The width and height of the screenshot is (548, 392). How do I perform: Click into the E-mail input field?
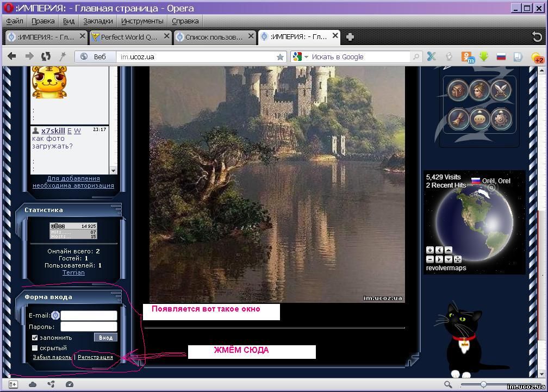[89, 315]
